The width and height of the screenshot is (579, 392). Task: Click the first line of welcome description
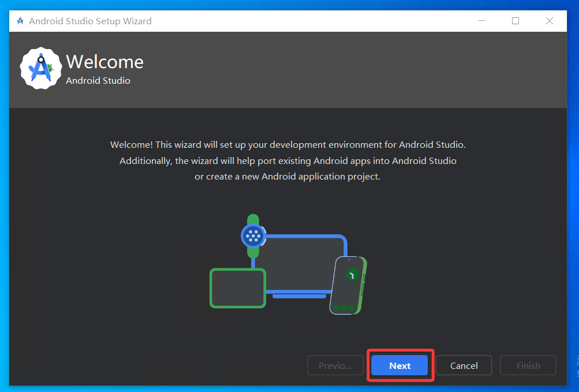click(287, 144)
